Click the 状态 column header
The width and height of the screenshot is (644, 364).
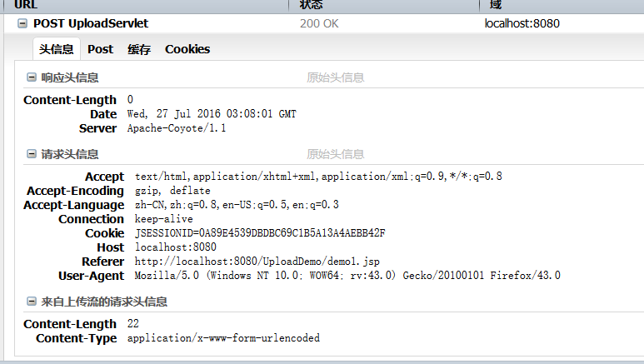[x=311, y=5]
